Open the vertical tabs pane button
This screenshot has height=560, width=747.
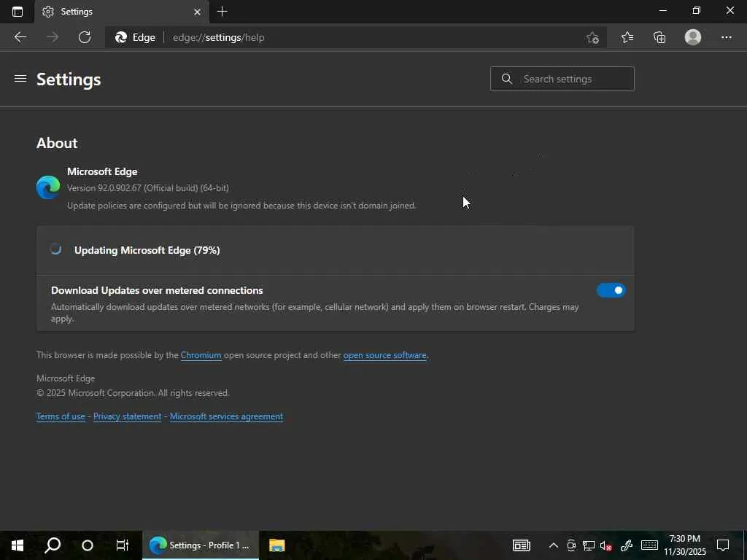click(x=18, y=12)
